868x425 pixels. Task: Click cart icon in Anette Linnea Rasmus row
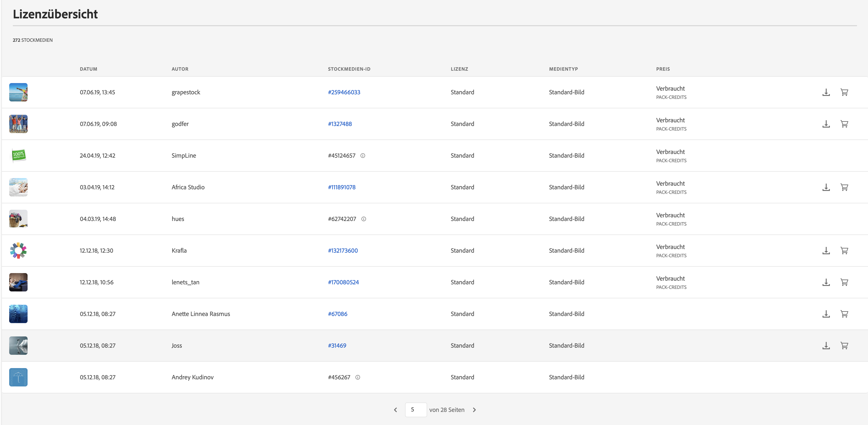point(844,314)
